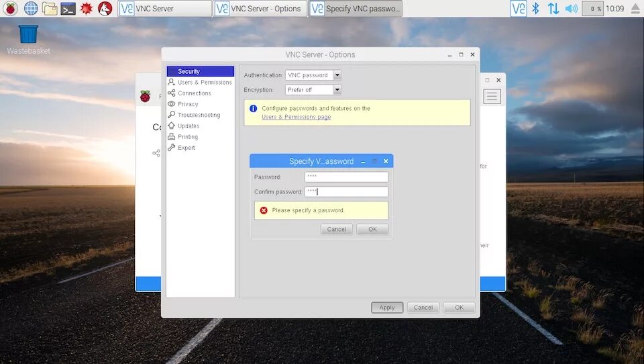The width and height of the screenshot is (644, 364).
Task: Click the clock showing 10:09
Action: pos(615,8)
